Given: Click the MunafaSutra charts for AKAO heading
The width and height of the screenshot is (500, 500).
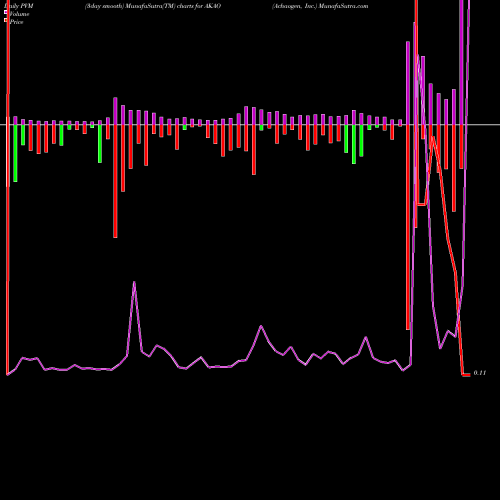Looking at the screenshot, I should (x=153, y=6).
